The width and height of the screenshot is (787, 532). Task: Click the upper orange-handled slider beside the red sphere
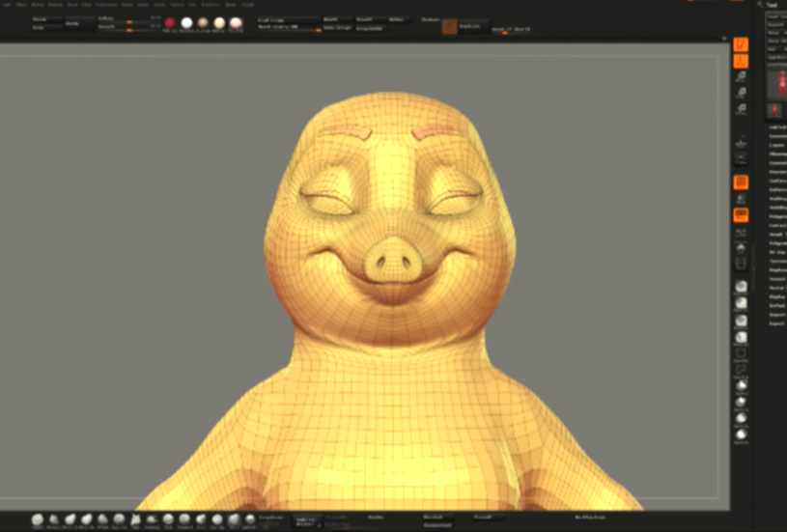(128, 21)
